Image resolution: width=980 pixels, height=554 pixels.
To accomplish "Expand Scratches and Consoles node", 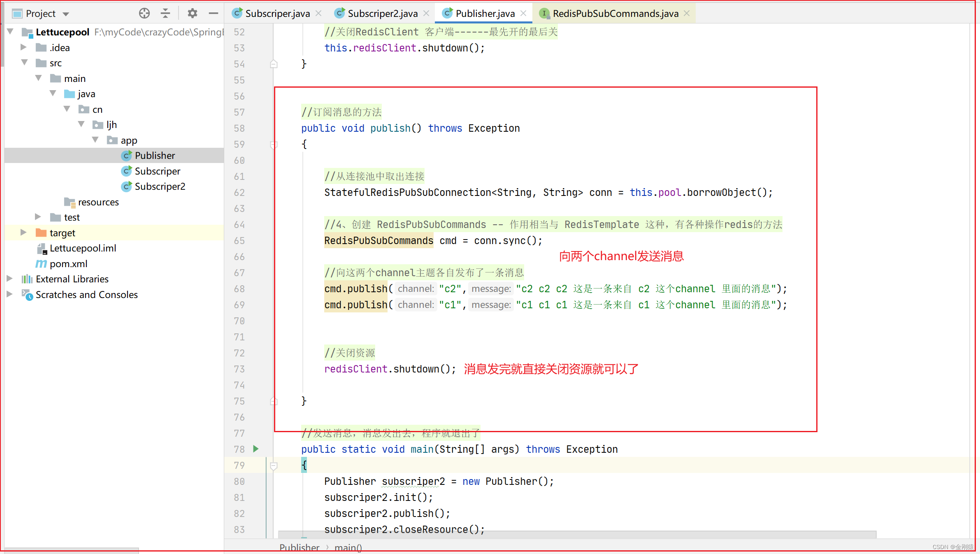I will click(9, 294).
